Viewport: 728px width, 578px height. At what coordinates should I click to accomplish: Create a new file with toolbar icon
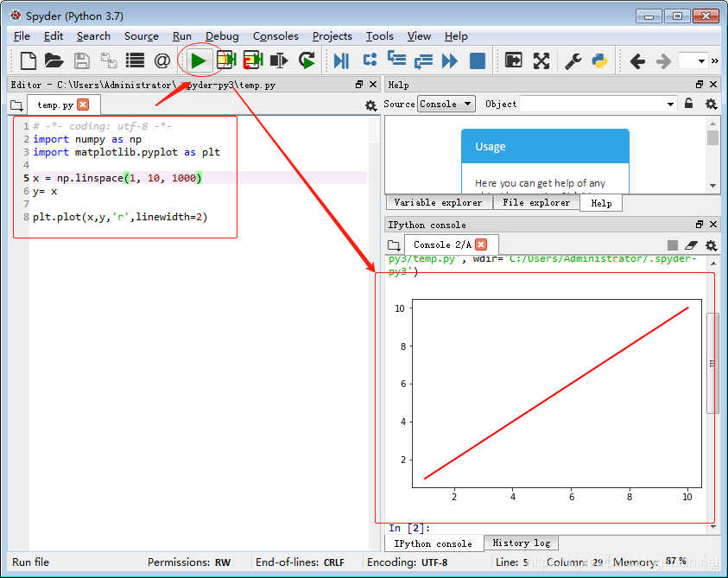point(28,60)
